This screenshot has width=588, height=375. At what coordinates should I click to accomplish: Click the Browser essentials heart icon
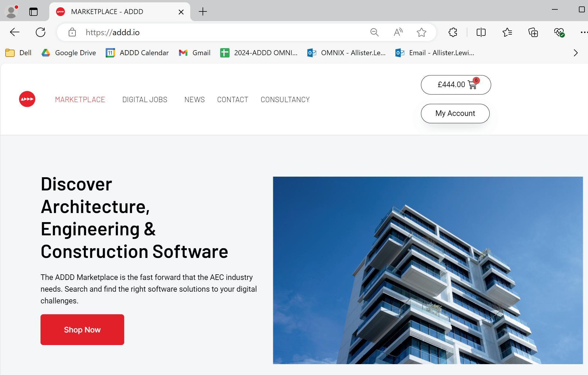559,32
